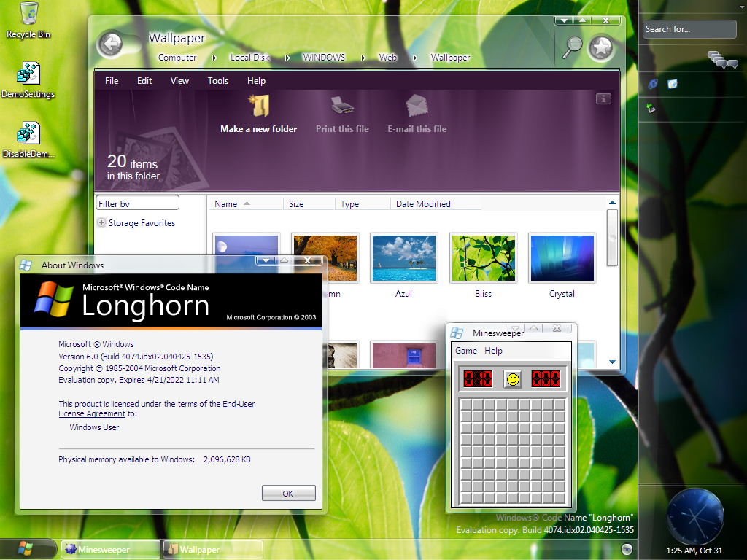Open File menu in Wallpaper window
Viewport: 747px width, 560px height.
[x=112, y=81]
